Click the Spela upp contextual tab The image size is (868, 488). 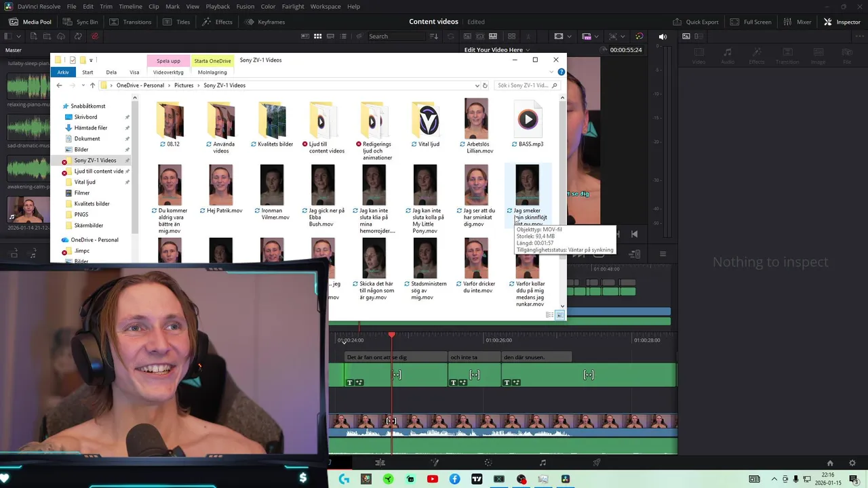pos(168,60)
